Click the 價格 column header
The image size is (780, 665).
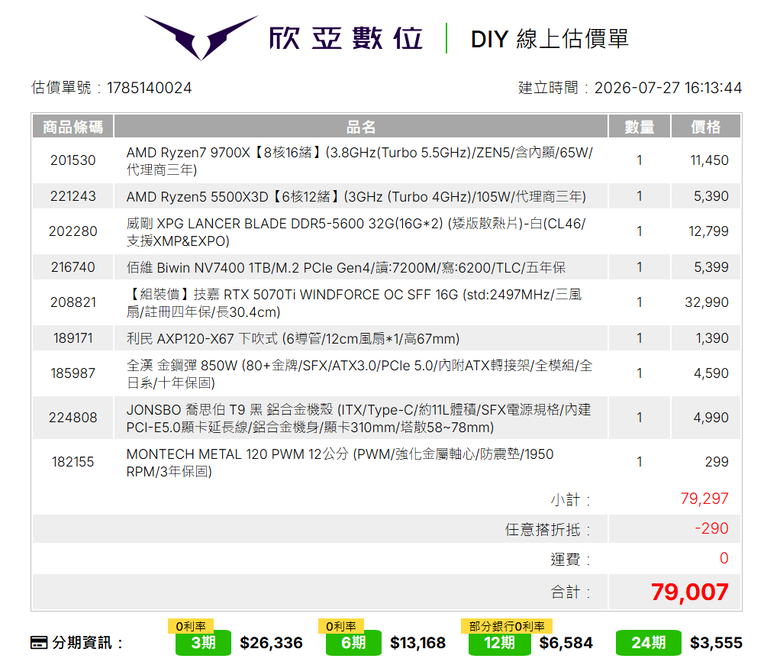click(x=705, y=126)
